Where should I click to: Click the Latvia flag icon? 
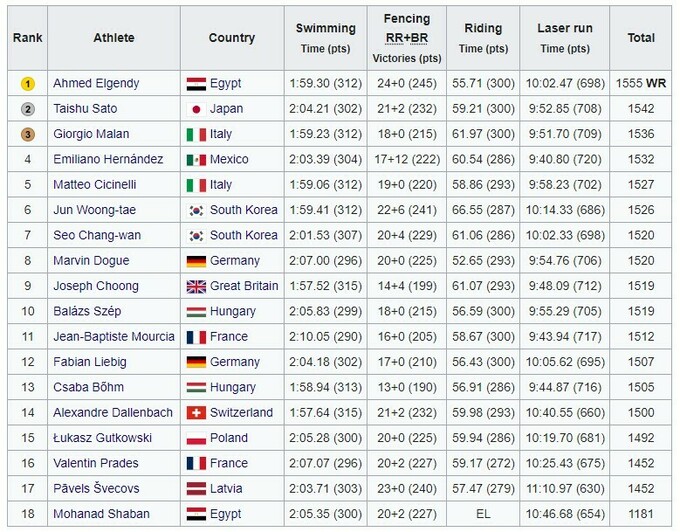[x=196, y=488]
